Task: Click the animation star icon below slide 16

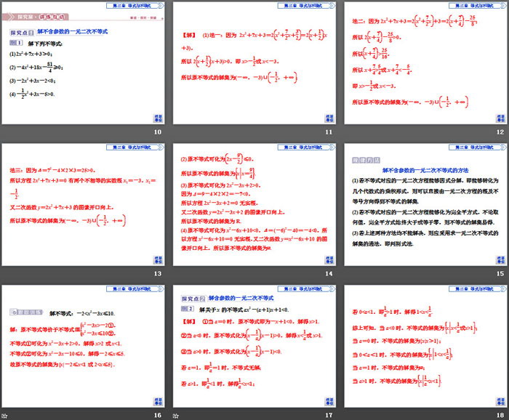Action: click(x=5, y=414)
